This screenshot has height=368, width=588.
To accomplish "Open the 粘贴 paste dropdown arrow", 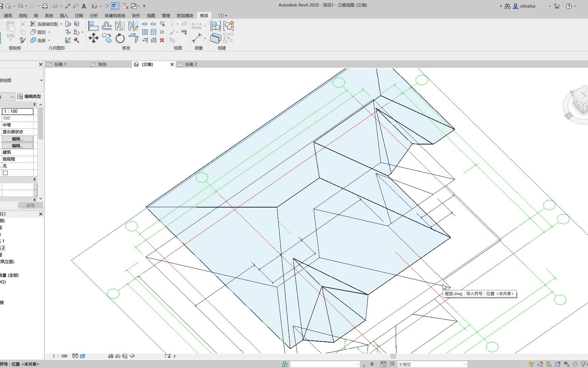I will point(11,41).
